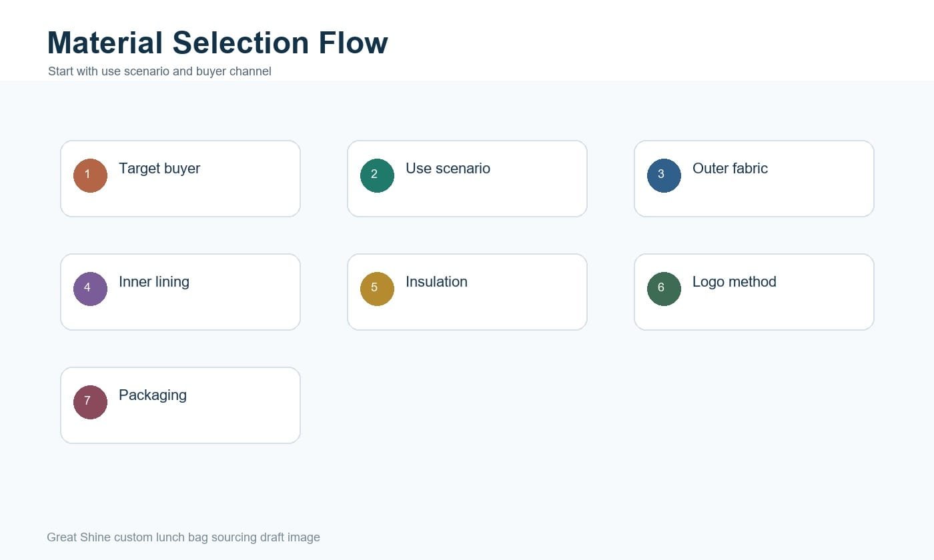Select the Logo method label
The height and width of the screenshot is (560, 934).
click(735, 282)
